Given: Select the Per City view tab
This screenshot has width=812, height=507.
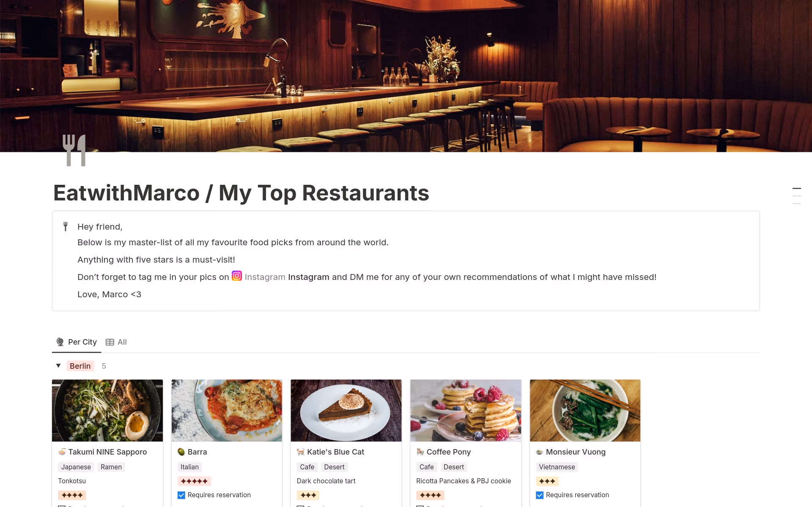Looking at the screenshot, I should tap(77, 342).
